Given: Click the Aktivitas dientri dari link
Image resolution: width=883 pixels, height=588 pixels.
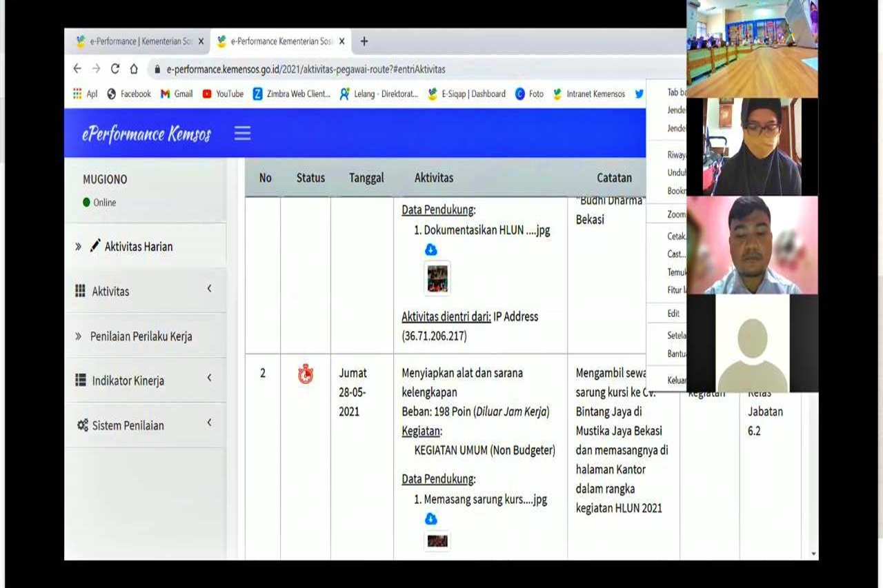Looking at the screenshot, I should tap(446, 316).
